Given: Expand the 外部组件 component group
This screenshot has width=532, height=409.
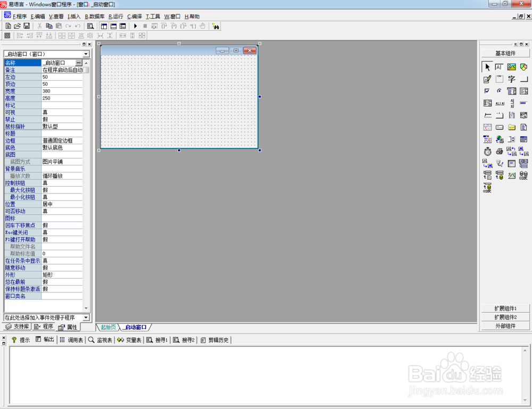Looking at the screenshot, I should [505, 326].
